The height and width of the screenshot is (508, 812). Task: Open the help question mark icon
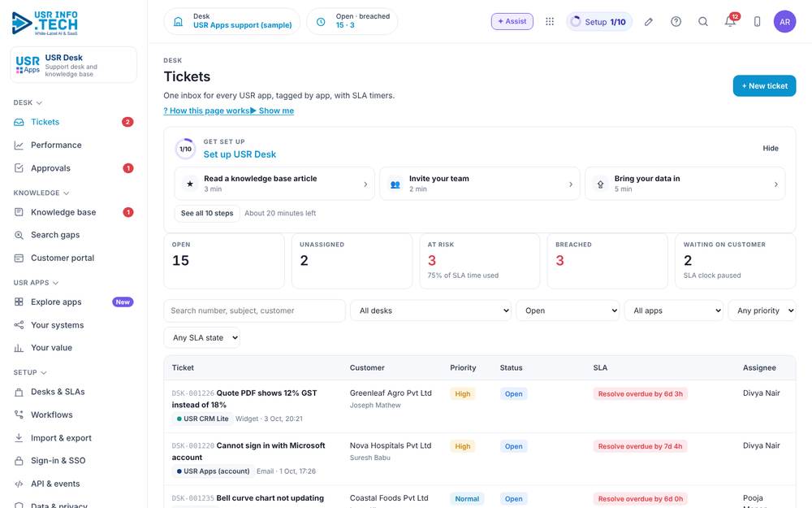click(676, 21)
